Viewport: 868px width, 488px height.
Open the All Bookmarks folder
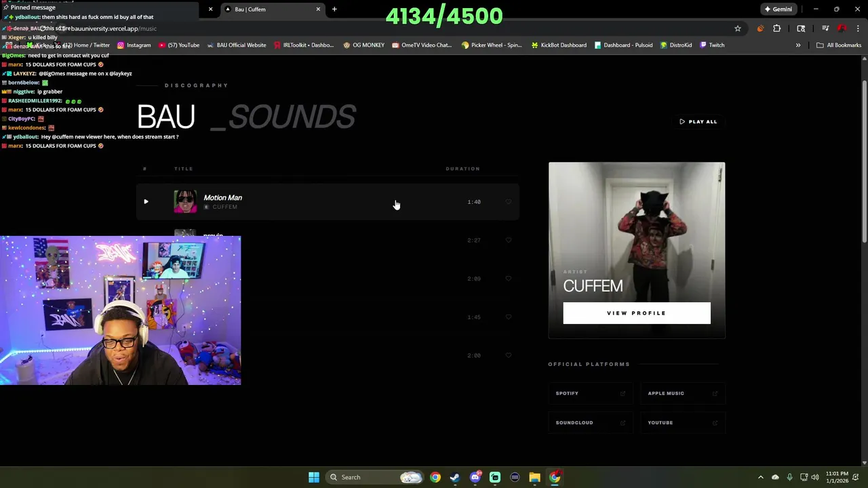(x=839, y=45)
